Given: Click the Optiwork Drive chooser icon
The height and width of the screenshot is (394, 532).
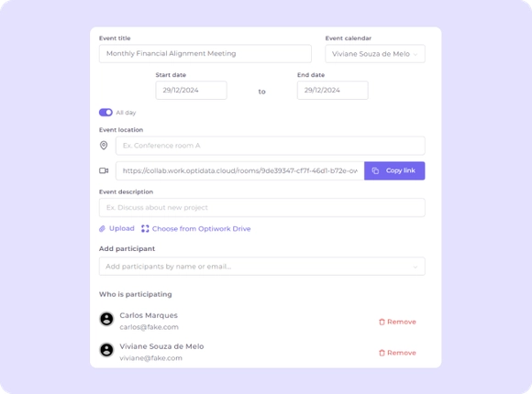Looking at the screenshot, I should click(x=145, y=228).
